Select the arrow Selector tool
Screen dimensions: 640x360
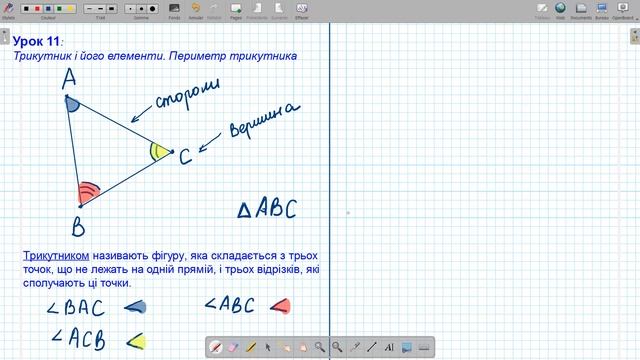click(x=268, y=347)
